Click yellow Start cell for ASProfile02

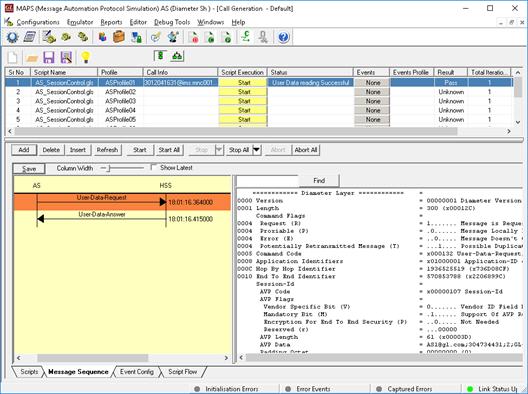[x=243, y=92]
